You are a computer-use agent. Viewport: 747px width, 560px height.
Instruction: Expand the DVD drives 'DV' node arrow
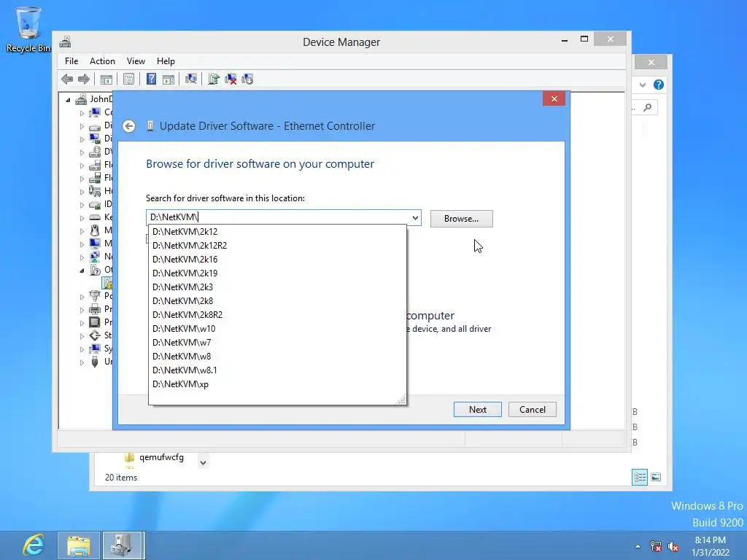click(82, 152)
